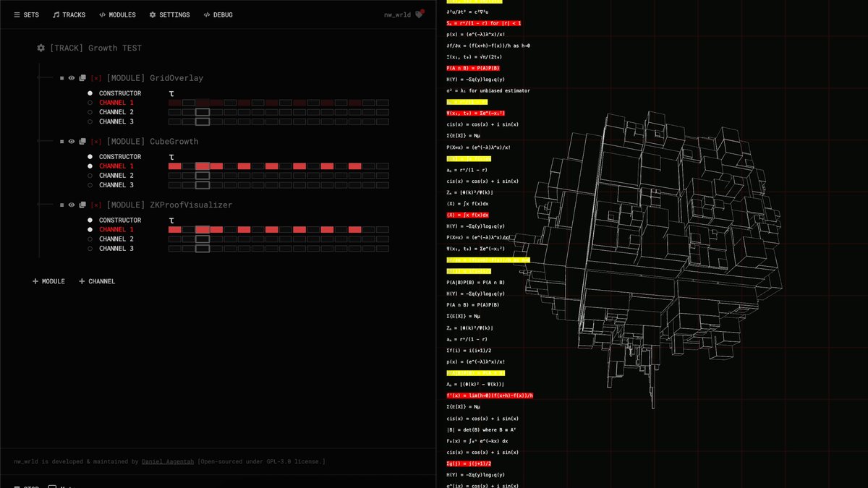Screen dimensions: 868x488
Task: Toggle first step cell of GridOverlay CHANNEL 2
Action: tap(175, 112)
